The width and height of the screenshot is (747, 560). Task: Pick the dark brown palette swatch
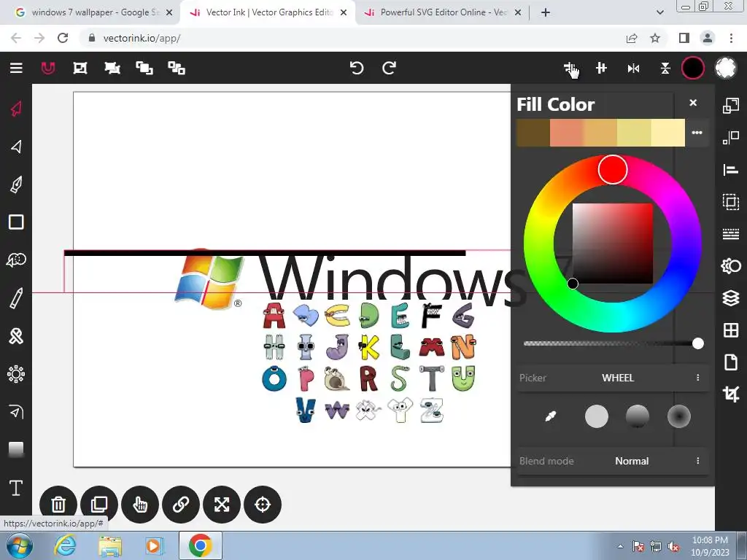click(x=533, y=133)
